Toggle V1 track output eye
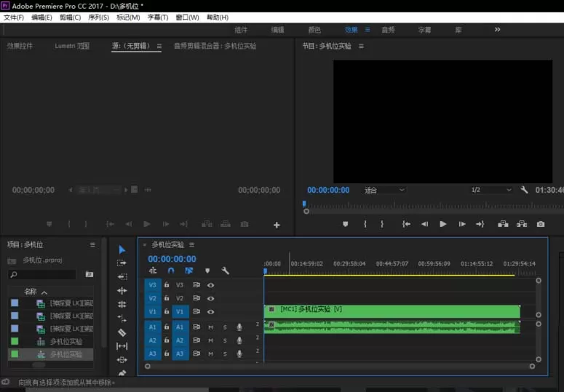This screenshot has height=392, width=564. [211, 312]
